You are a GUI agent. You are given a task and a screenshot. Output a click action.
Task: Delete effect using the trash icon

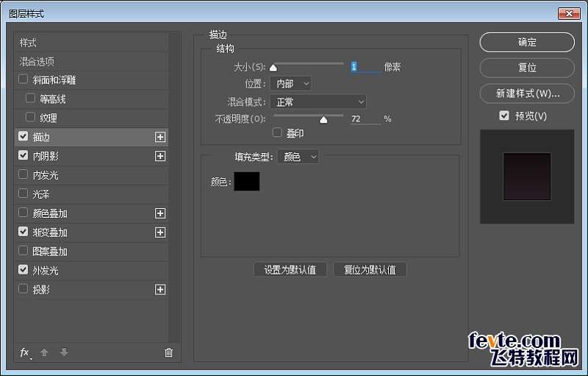click(169, 352)
